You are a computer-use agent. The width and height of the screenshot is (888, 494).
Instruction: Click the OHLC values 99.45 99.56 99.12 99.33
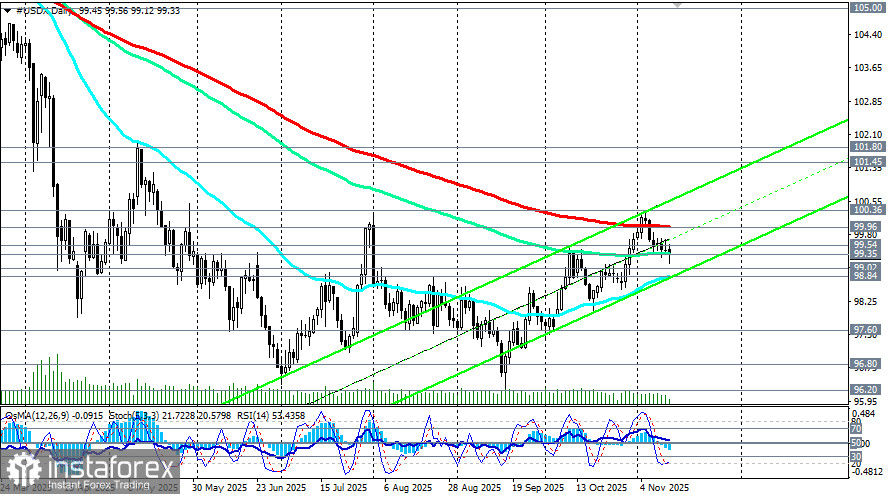tap(130, 11)
